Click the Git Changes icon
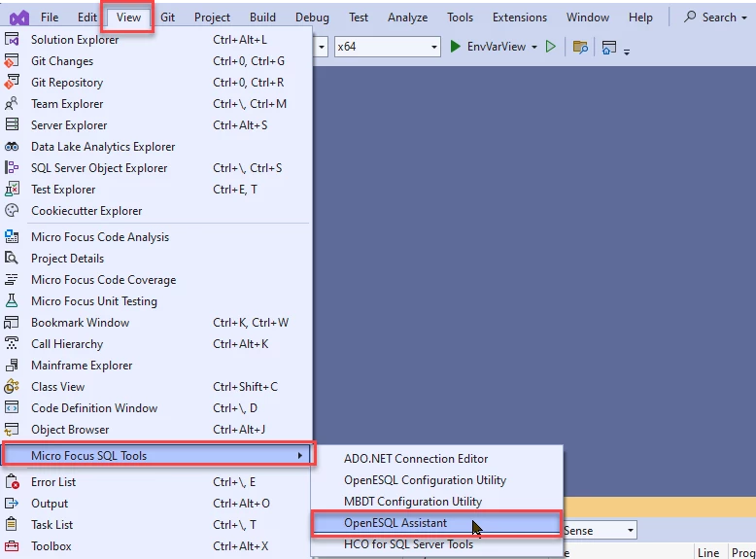Viewport: 756px width, 559px height. pos(12,61)
